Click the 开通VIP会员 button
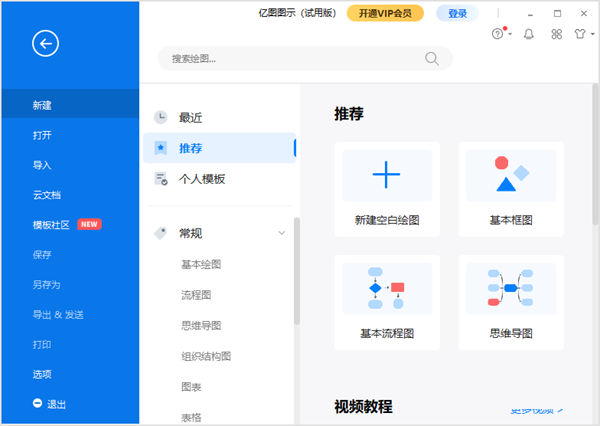 click(385, 13)
